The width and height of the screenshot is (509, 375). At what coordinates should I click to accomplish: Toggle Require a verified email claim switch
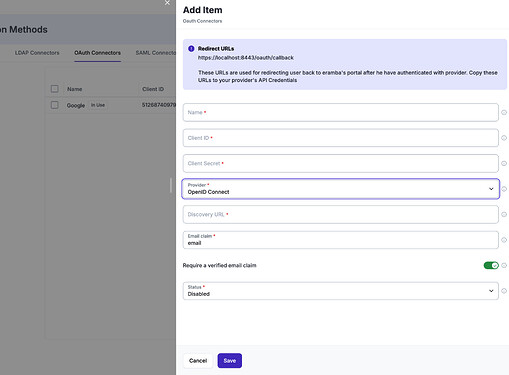491,265
